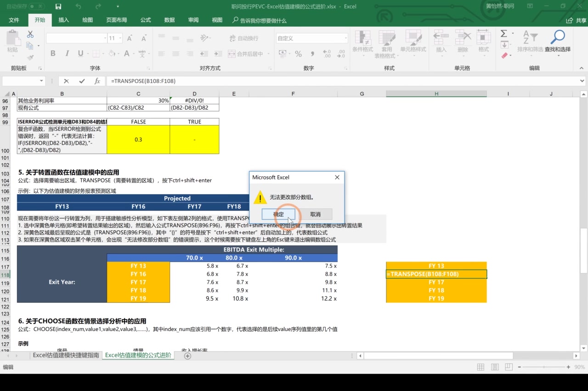Click 取消 in the dialog

(315, 214)
